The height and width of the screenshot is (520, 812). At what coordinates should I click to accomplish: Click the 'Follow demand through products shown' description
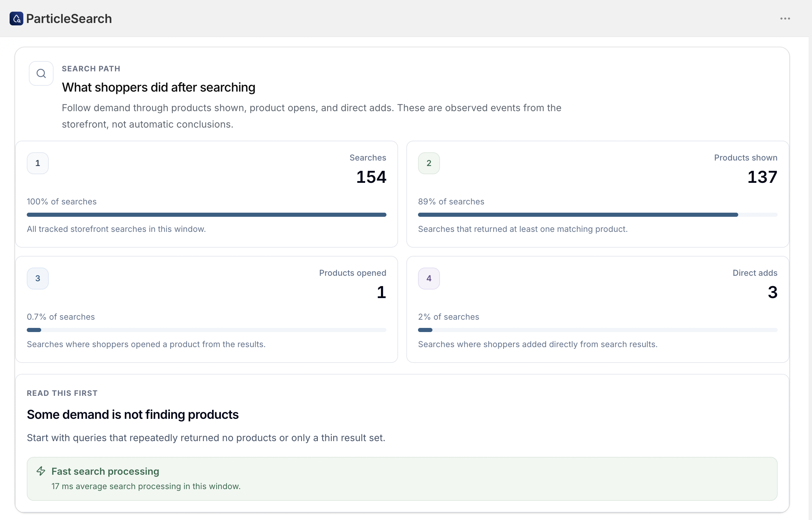312,116
